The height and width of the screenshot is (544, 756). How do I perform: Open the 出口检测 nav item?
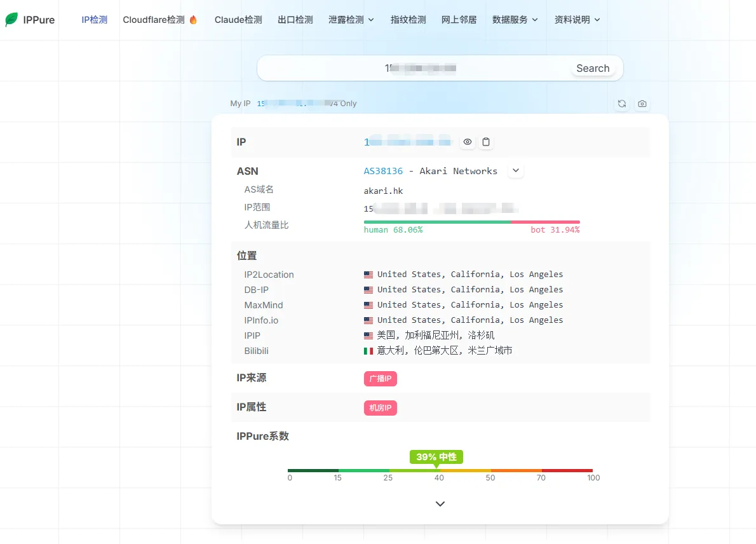pyautogui.click(x=295, y=20)
